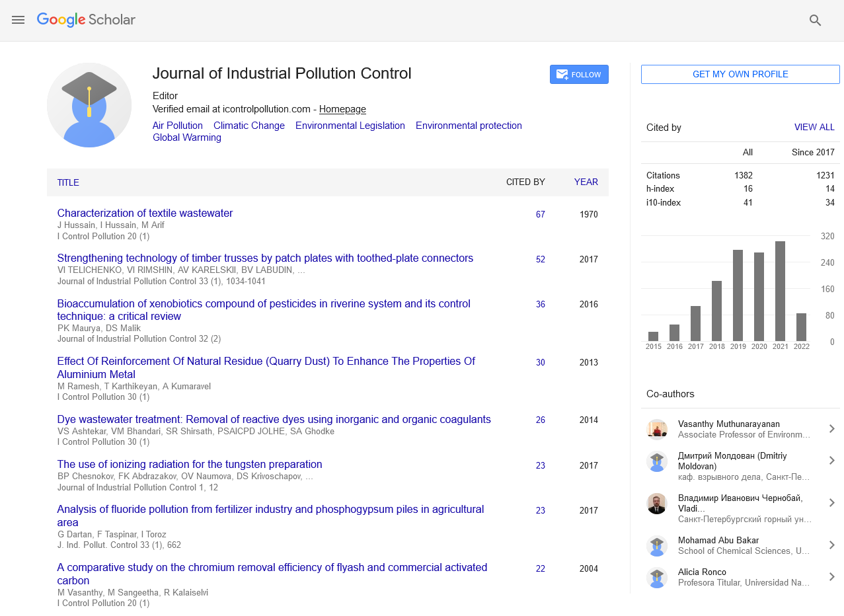Open the 67 citations count link

pyautogui.click(x=540, y=215)
